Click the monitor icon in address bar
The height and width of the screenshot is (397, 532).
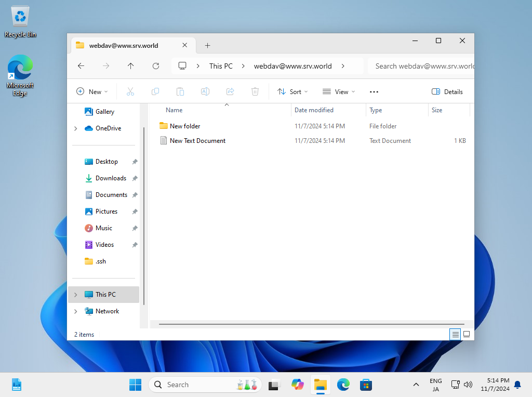tap(182, 66)
